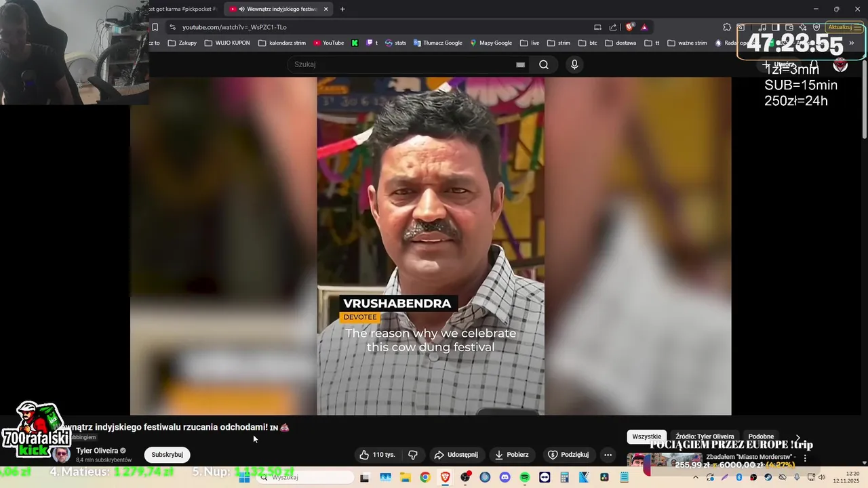Open the YouTube bookmark in the bookmarks bar
Viewport: 868px width, 488px height.
click(329, 43)
